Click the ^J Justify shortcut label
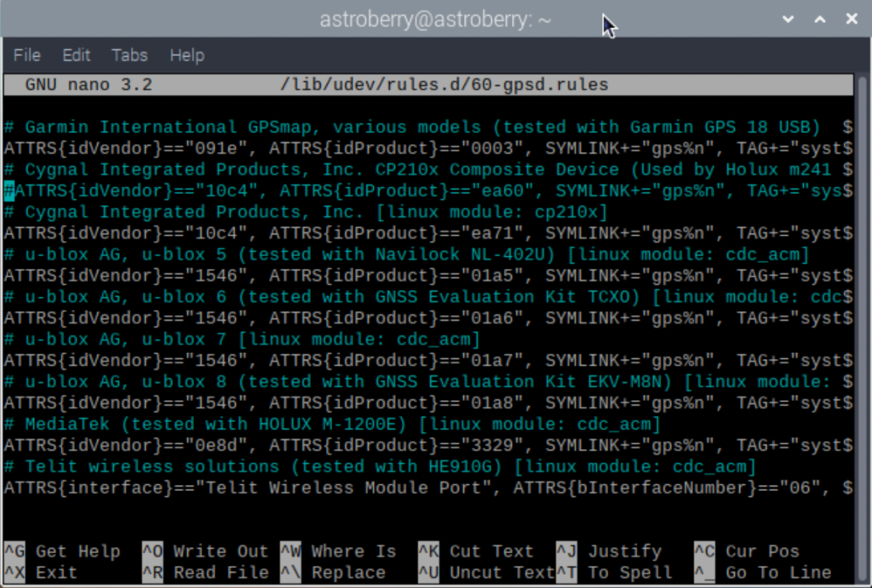 coord(609,551)
